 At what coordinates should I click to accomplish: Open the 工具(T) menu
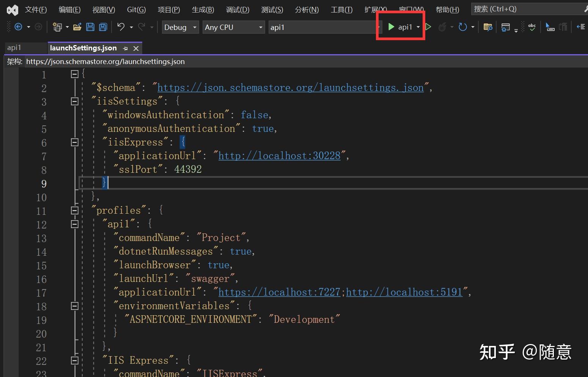[341, 10]
